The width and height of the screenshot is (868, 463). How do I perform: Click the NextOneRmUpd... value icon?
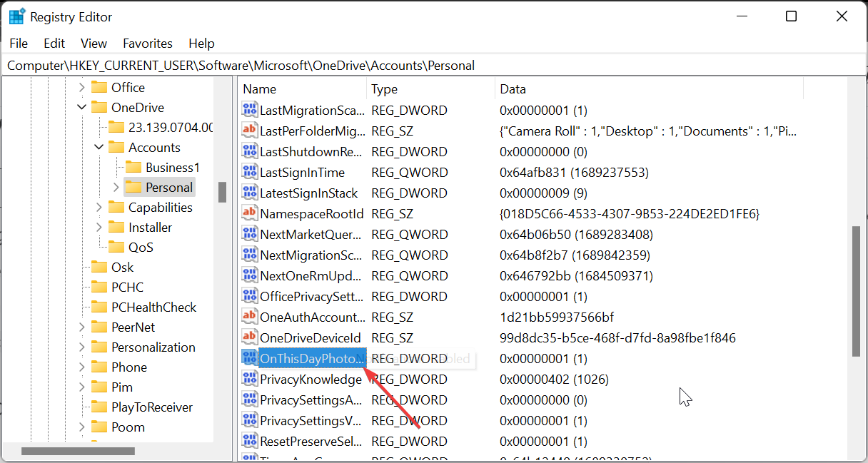point(249,276)
